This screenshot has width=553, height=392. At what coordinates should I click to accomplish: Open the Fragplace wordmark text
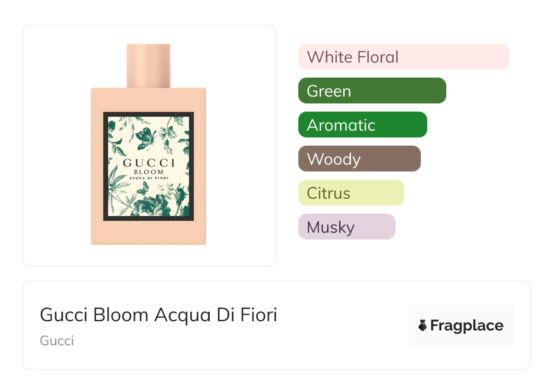tap(467, 325)
